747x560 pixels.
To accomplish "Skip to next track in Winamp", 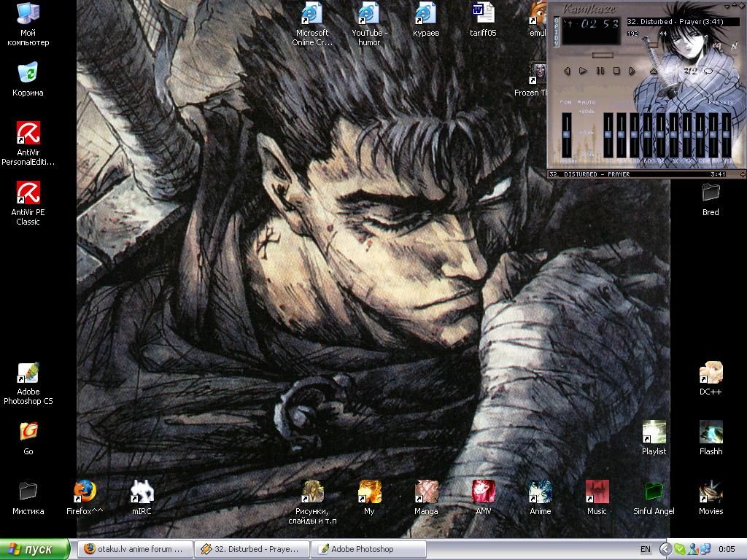I will coord(632,71).
